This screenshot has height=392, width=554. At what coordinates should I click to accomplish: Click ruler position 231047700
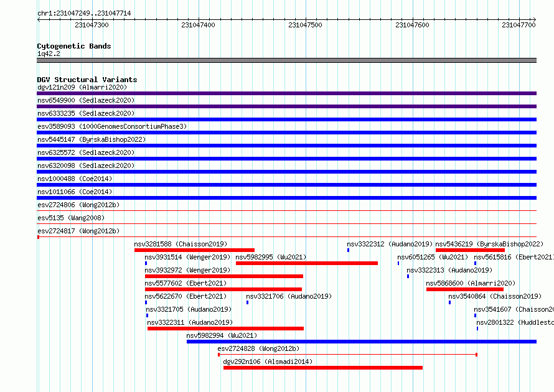coord(519,25)
